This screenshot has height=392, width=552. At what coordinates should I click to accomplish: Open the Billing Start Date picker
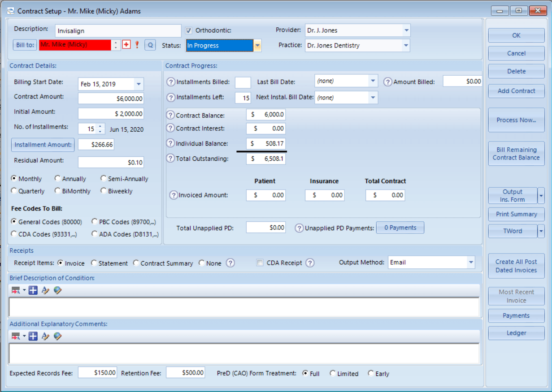[x=139, y=84]
